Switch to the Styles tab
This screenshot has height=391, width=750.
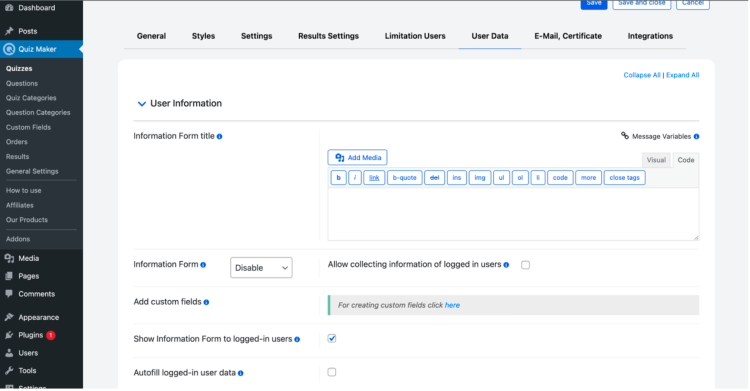[x=203, y=36]
